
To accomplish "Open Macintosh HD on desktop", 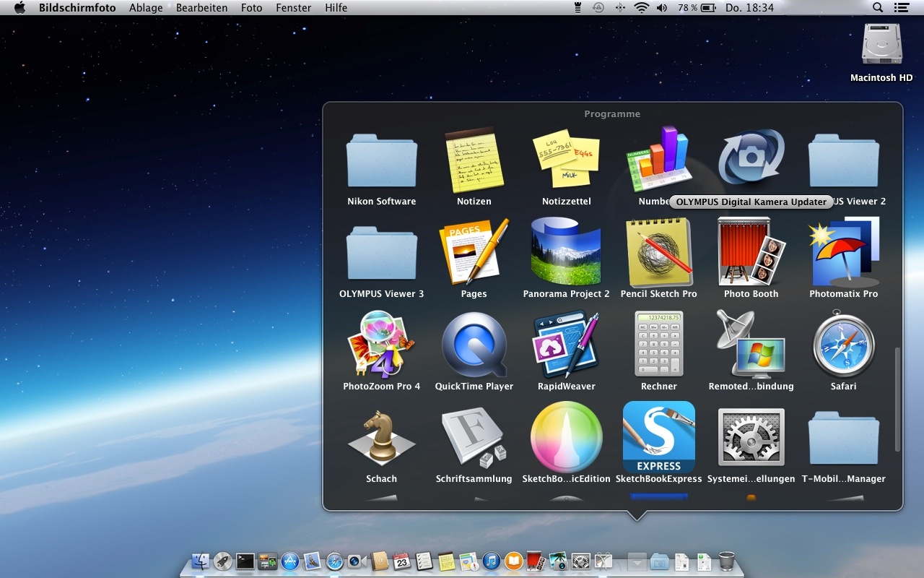I will point(881,45).
